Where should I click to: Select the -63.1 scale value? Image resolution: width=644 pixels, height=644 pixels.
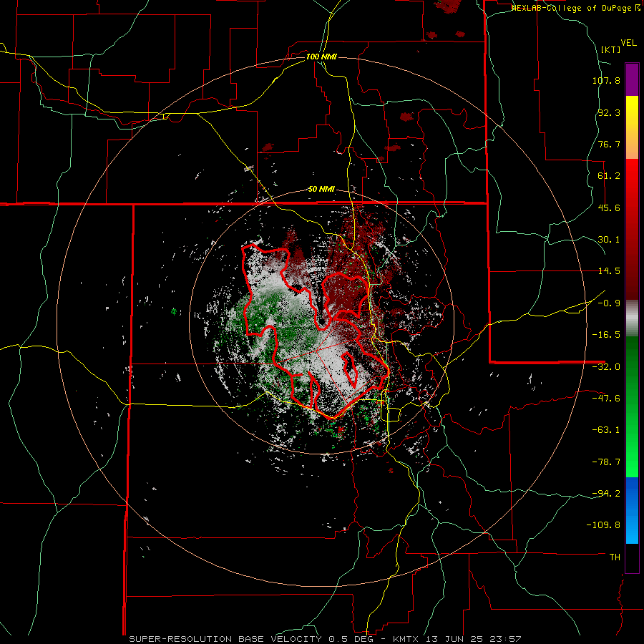point(606,430)
